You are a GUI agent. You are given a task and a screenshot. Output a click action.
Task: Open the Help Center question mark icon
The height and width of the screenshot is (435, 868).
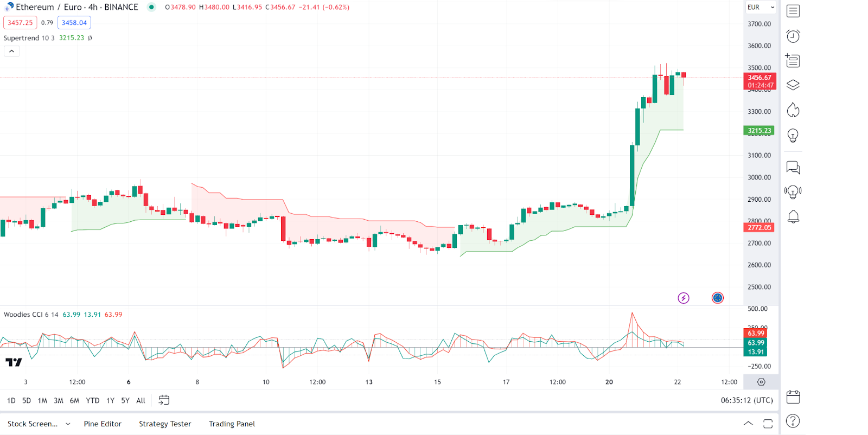coord(793,421)
